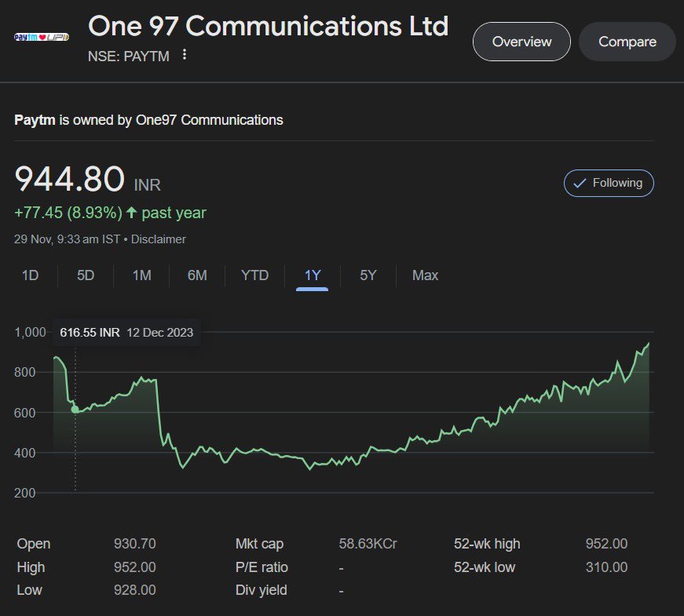
Task: Click the NSE: PAYTM ticker text
Action: [x=128, y=56]
